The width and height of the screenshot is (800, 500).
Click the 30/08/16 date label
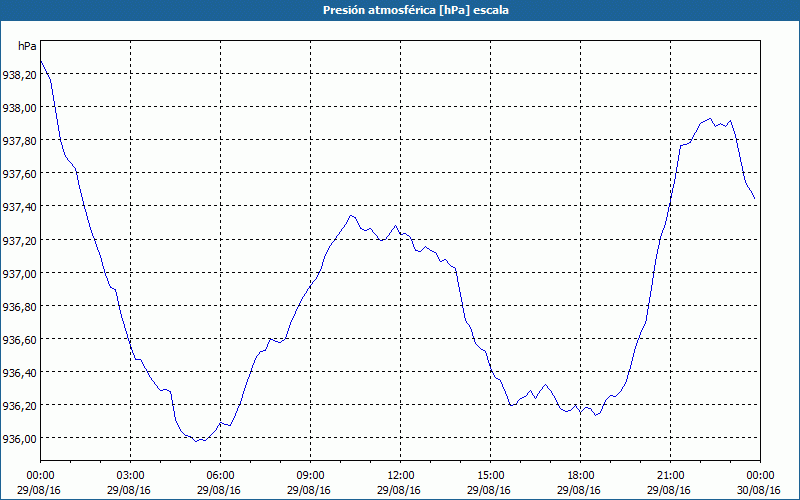760,490
